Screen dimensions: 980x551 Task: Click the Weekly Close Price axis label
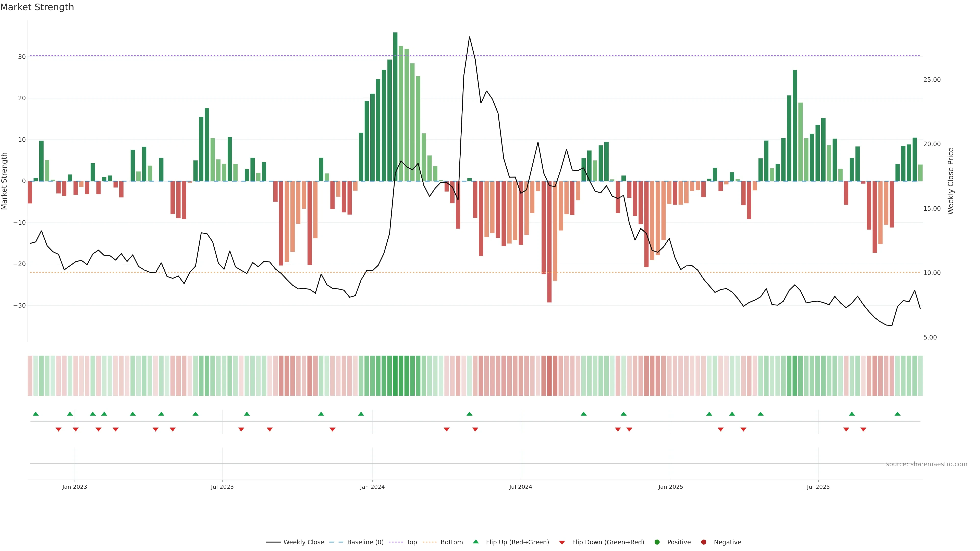click(951, 181)
